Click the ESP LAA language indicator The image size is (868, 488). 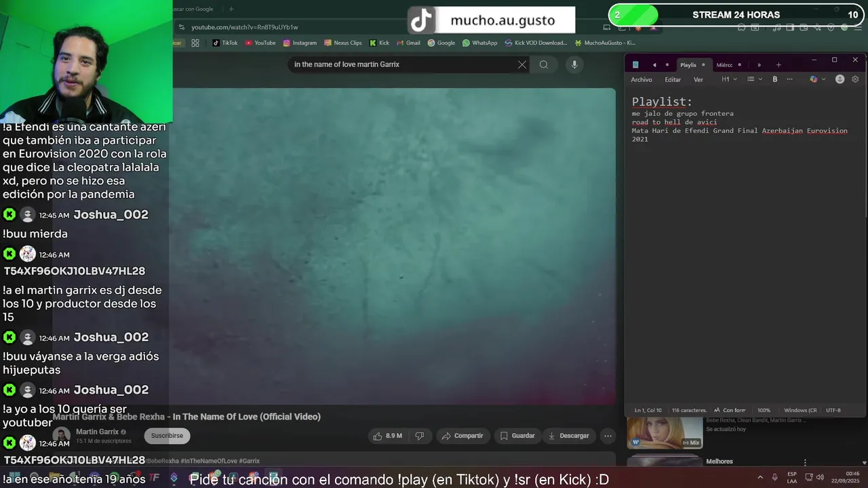(x=792, y=477)
